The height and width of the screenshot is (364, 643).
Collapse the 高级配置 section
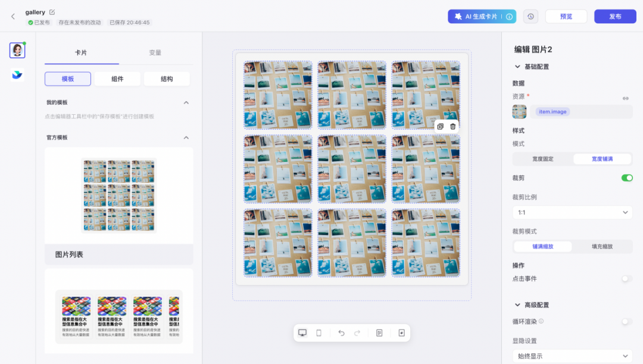click(517, 305)
